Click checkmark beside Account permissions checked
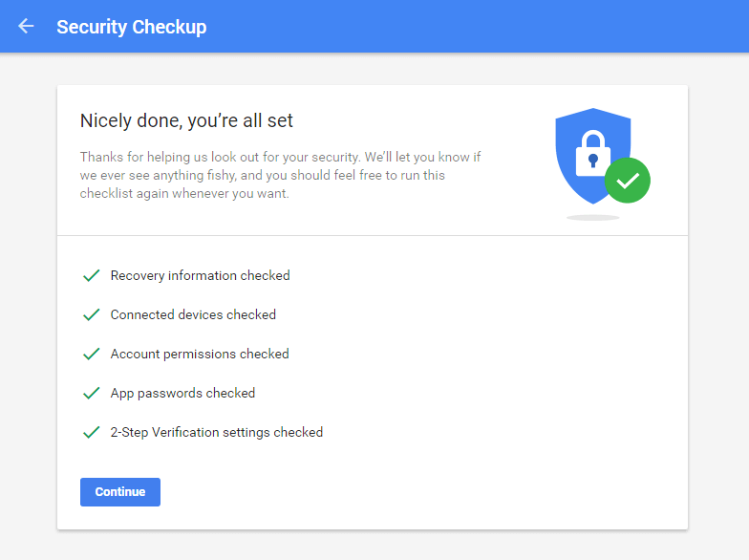Screen dimensions: 749x560 click(x=92, y=354)
